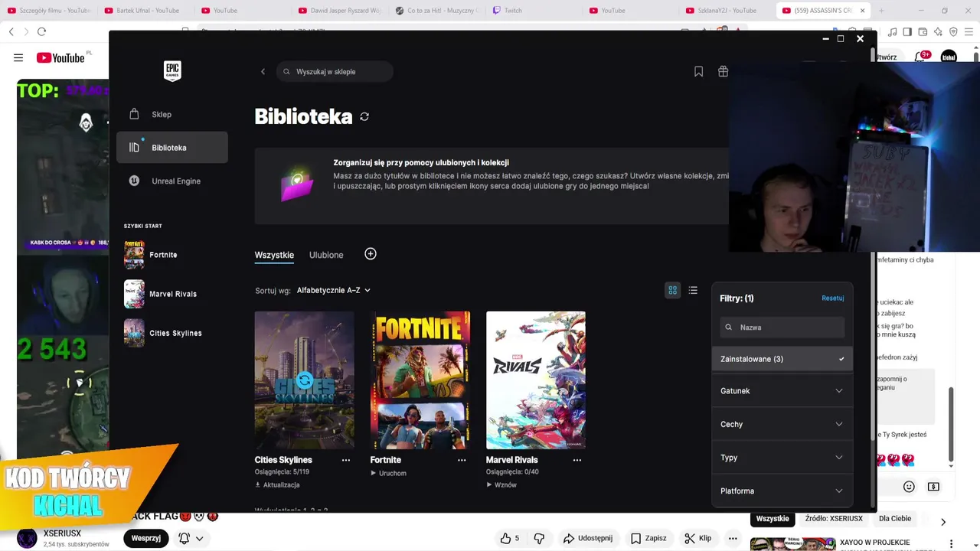Expand the Gatunek filter
980x551 pixels.
click(782, 391)
